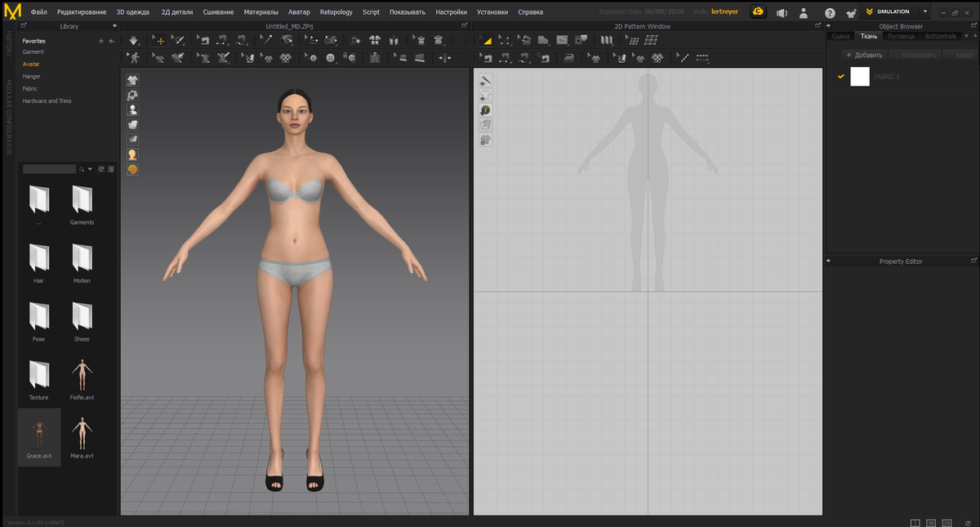Select the internal polygon tool in 2D toolbar
The width and height of the screenshot is (980, 527).
pyautogui.click(x=562, y=40)
